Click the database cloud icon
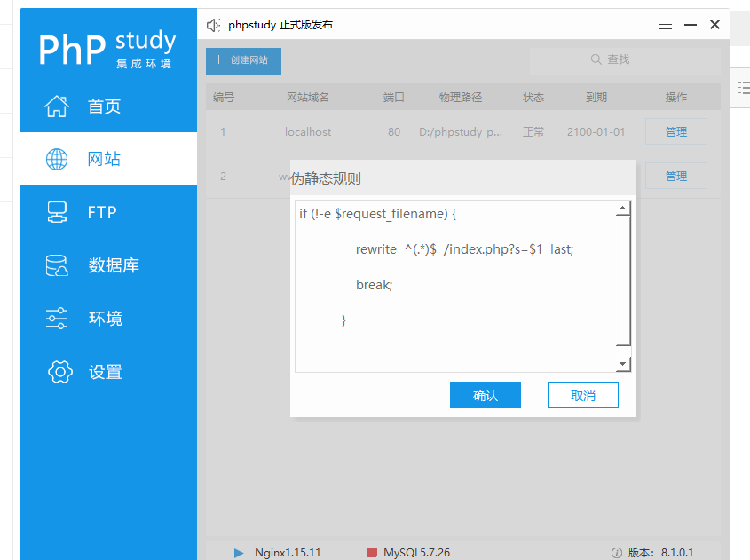The height and width of the screenshot is (560, 750). pos(57,265)
